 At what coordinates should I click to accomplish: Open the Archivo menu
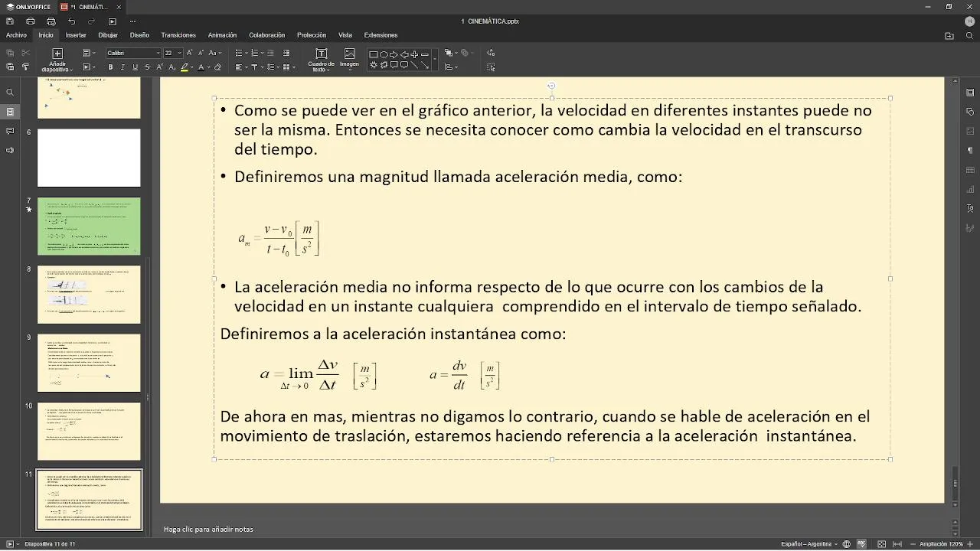coord(16,35)
